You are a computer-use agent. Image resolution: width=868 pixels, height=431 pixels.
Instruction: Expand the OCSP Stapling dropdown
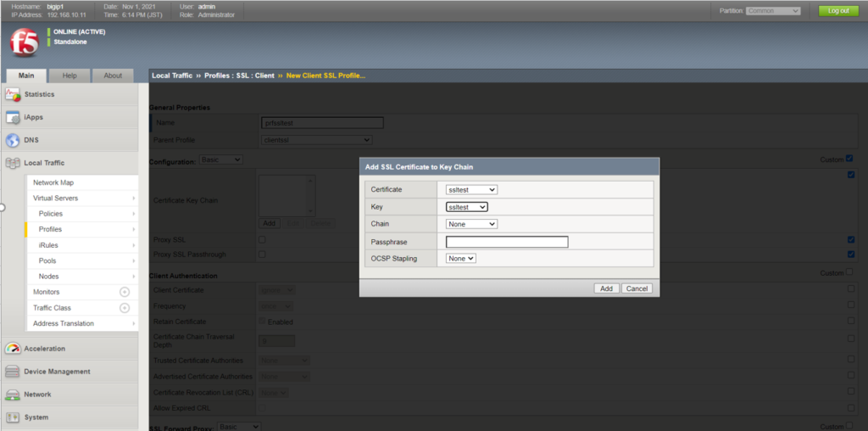(462, 258)
